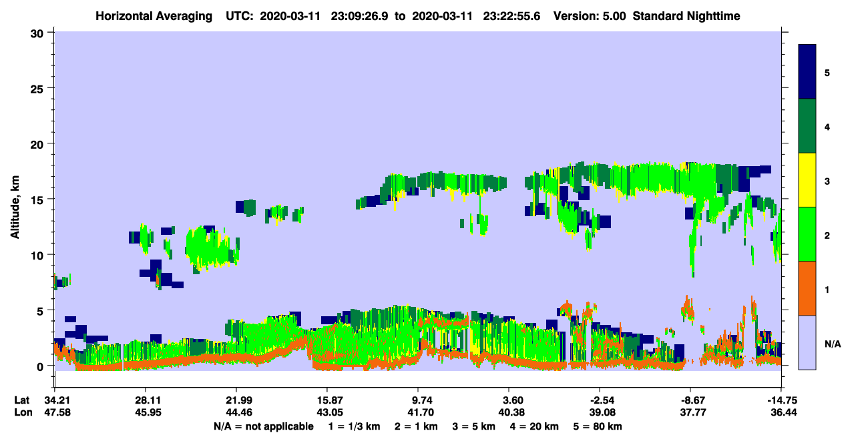The height and width of the screenshot is (445, 868).
Task: Click the 'N/A = not applicable' legend text
Action: click(x=263, y=426)
